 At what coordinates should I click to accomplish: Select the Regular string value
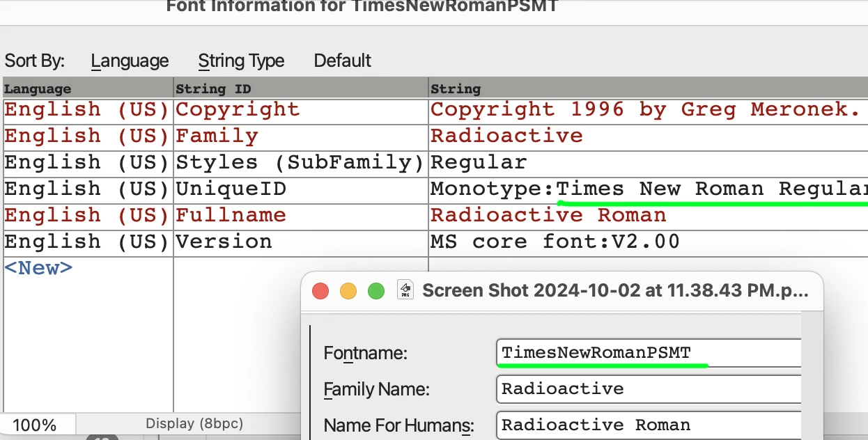click(649, 162)
